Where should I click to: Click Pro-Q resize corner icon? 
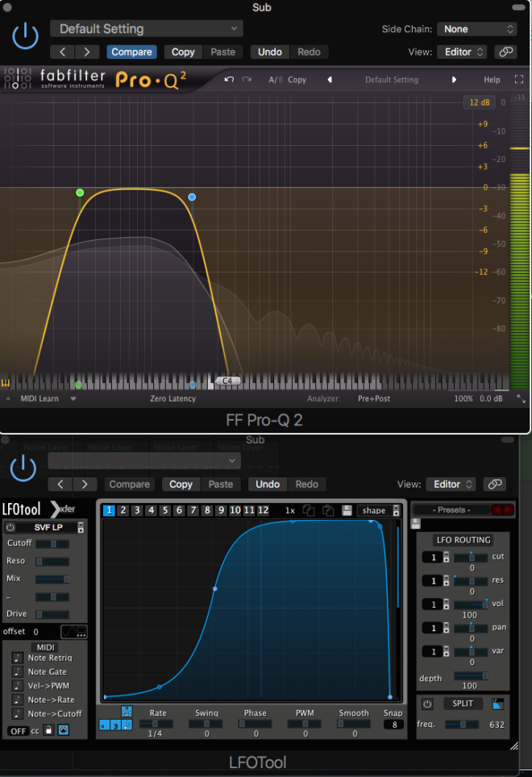[x=521, y=398]
